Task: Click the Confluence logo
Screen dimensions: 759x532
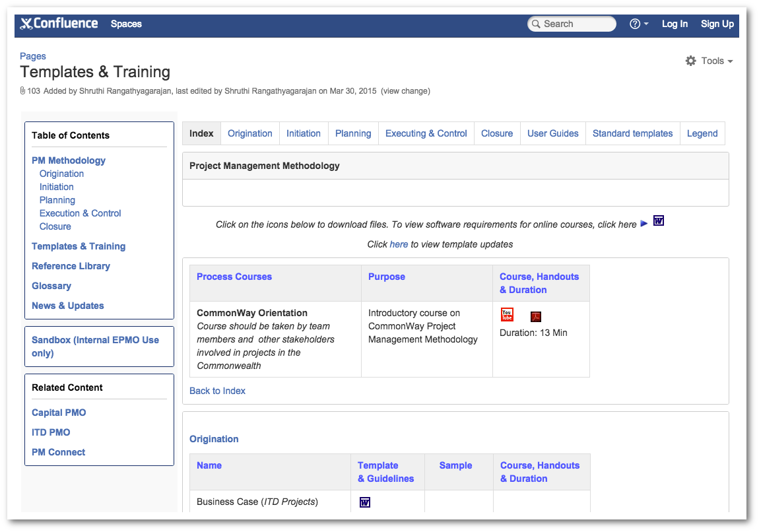Action: pyautogui.click(x=59, y=24)
